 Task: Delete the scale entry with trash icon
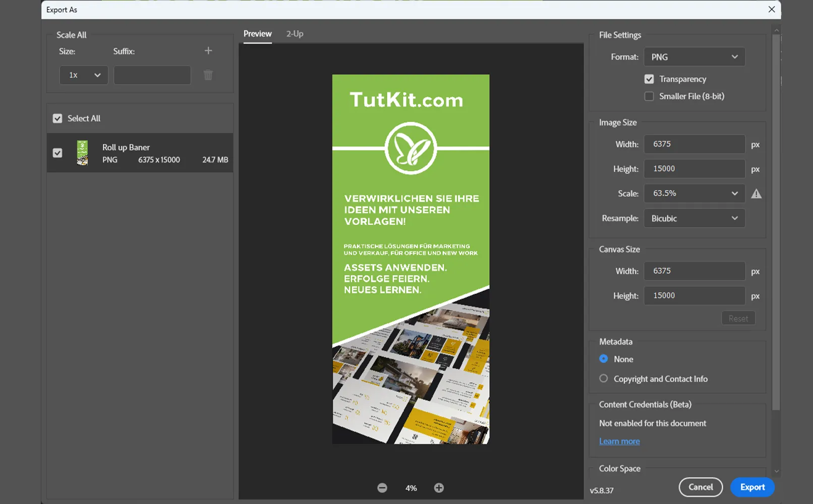coord(208,75)
